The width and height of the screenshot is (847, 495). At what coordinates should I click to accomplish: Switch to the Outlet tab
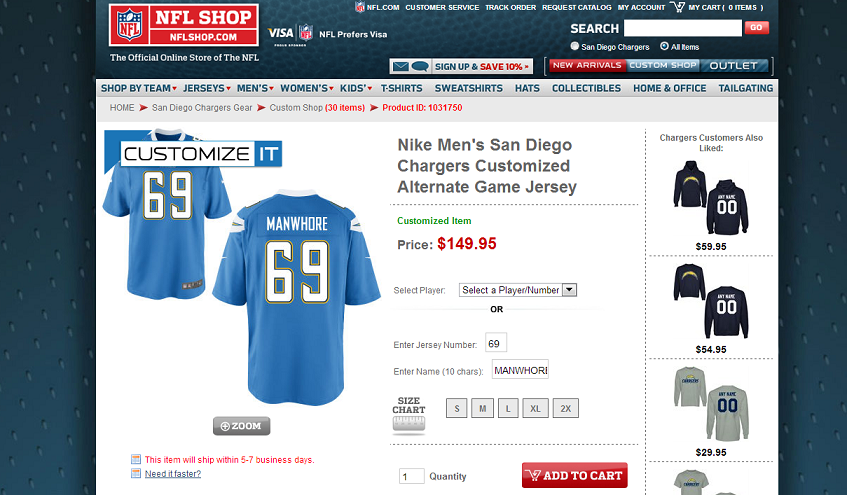tap(734, 65)
